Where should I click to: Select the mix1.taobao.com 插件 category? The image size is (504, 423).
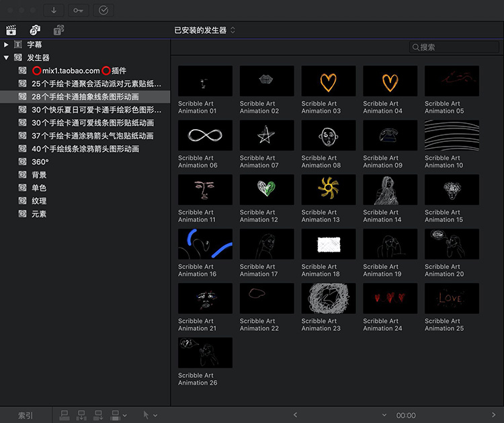[85, 71]
